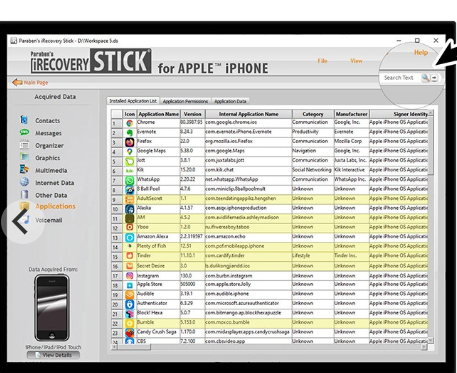Screen dimensions: 457x373
Task: Switch to Application Permissions tab
Action: coord(185,101)
